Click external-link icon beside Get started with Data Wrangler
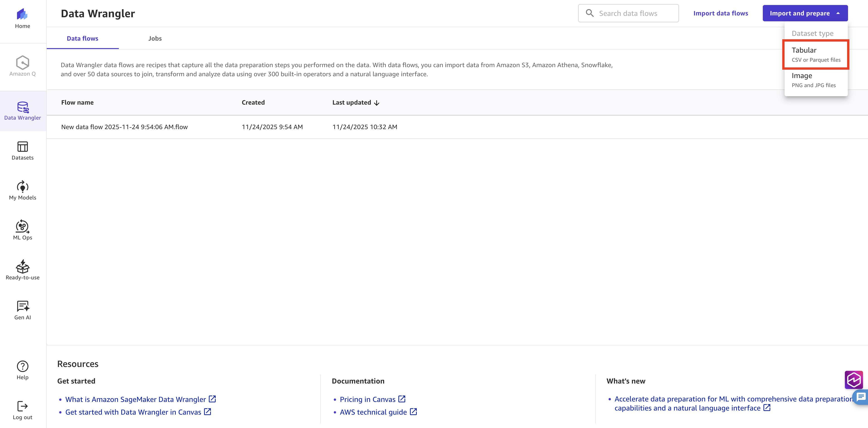Viewport: 868px width, 428px height. tap(207, 412)
